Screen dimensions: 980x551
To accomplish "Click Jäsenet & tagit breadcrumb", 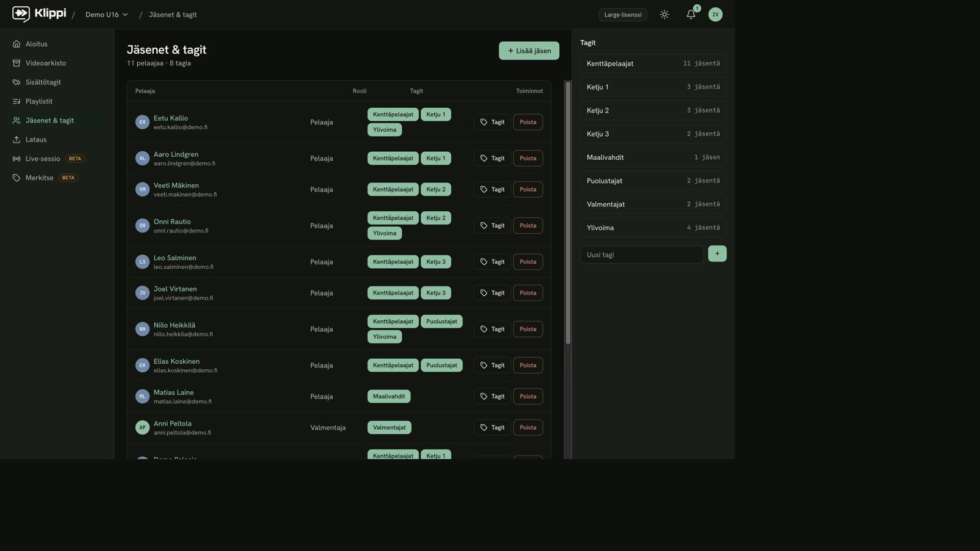I will click(173, 15).
